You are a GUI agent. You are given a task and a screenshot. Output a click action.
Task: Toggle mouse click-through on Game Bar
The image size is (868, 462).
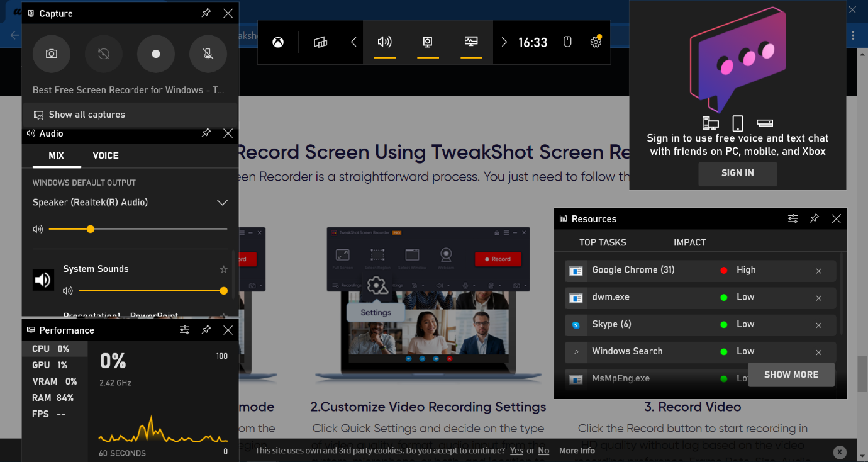pos(567,42)
